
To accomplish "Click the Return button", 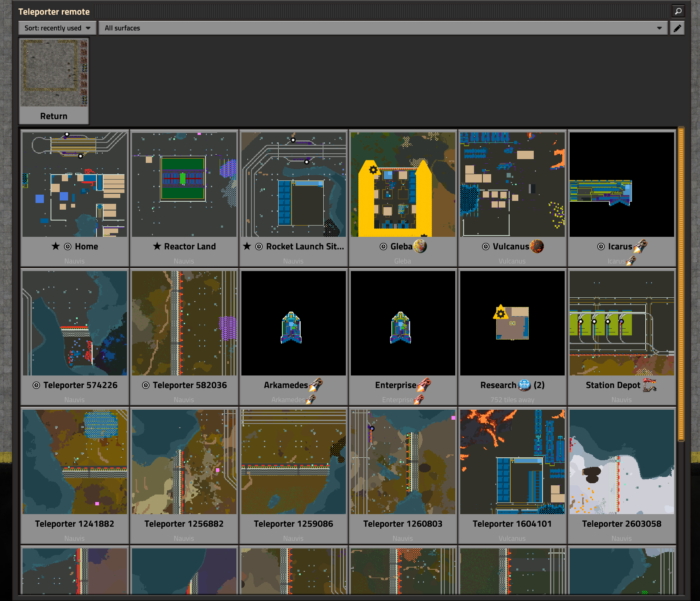I will 54,81.
